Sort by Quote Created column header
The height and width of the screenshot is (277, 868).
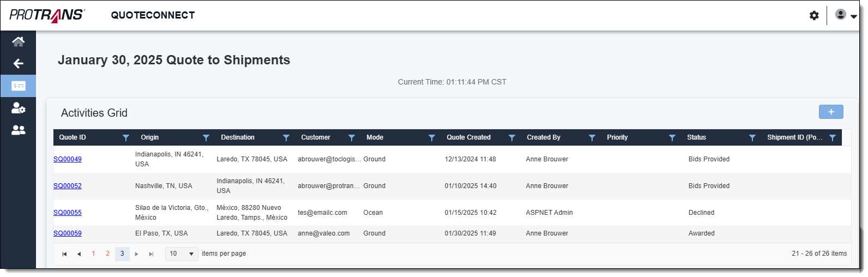tap(469, 137)
